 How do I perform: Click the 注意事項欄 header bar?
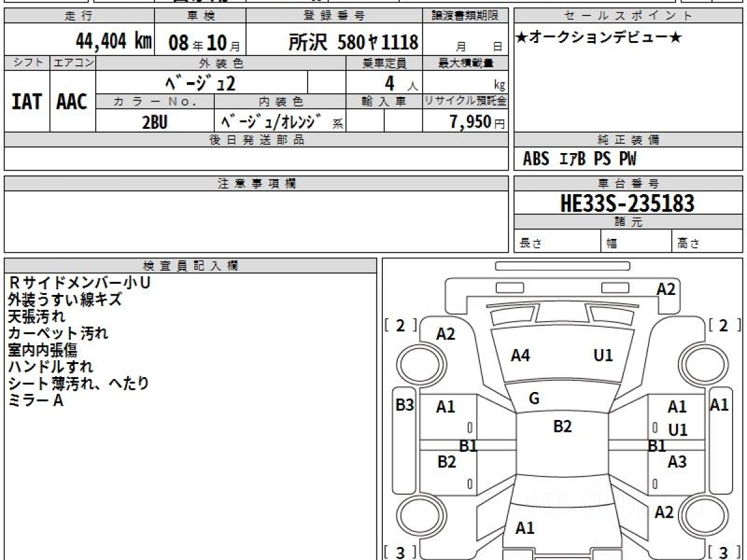click(x=256, y=184)
